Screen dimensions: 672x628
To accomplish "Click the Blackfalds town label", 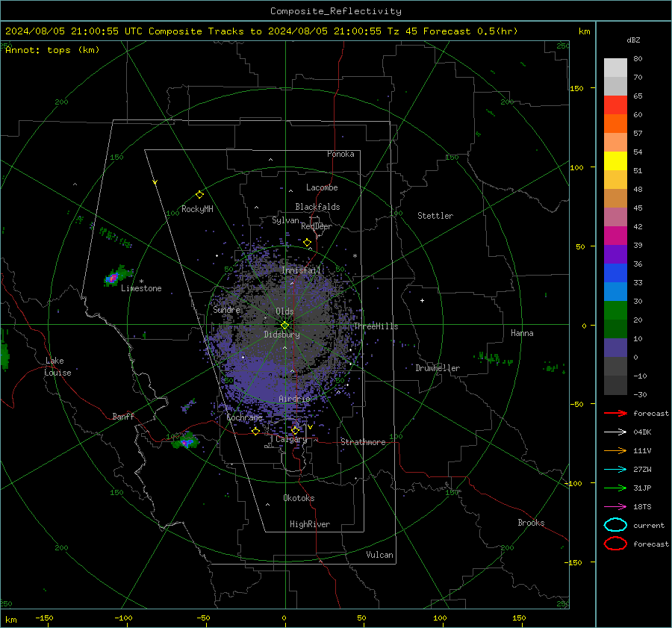I will point(317,207).
